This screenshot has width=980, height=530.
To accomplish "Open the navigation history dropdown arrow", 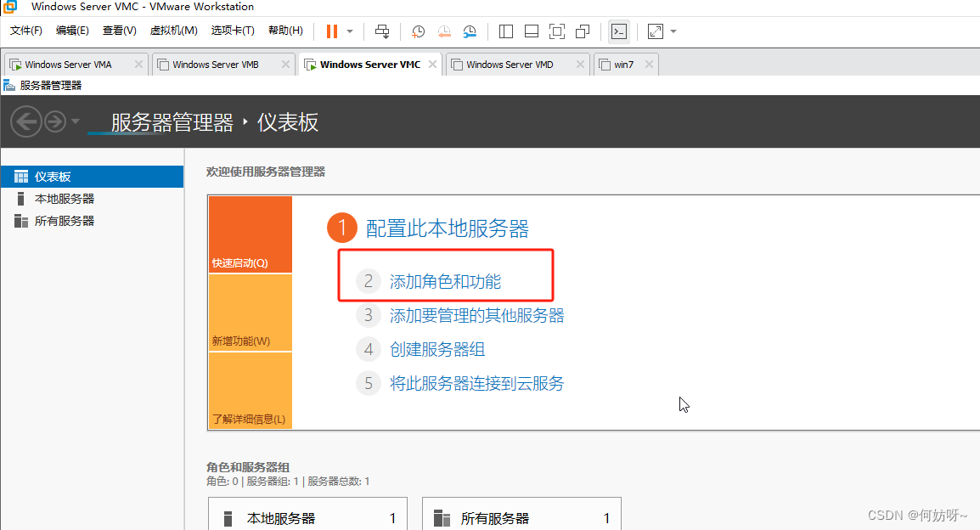I will (76, 122).
